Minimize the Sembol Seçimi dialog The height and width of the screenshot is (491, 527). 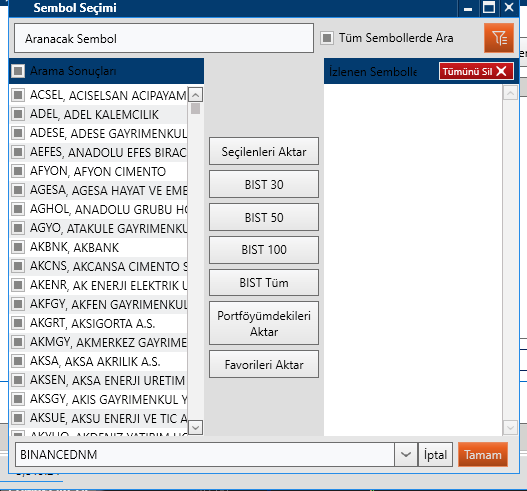pyautogui.click(x=468, y=8)
